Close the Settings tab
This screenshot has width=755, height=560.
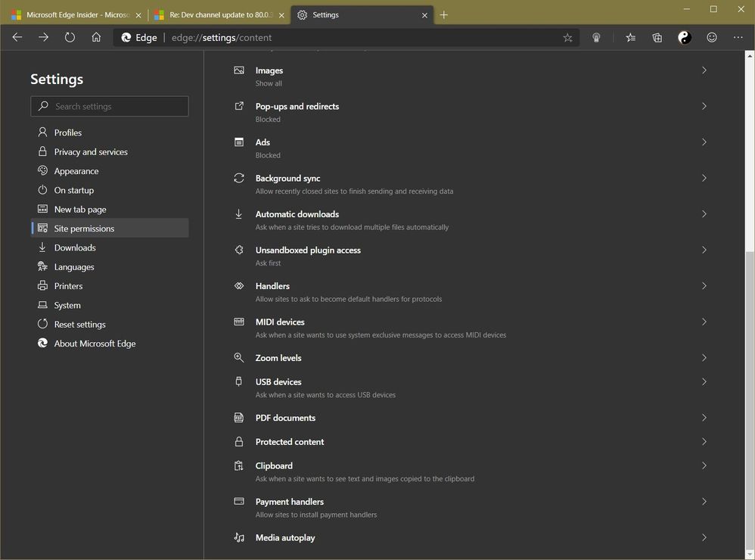(424, 15)
